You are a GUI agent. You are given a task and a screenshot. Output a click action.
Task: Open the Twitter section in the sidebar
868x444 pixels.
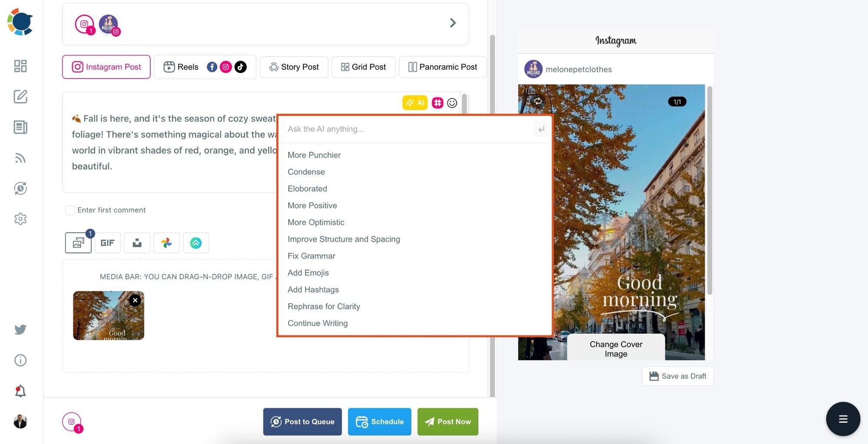[20, 329]
